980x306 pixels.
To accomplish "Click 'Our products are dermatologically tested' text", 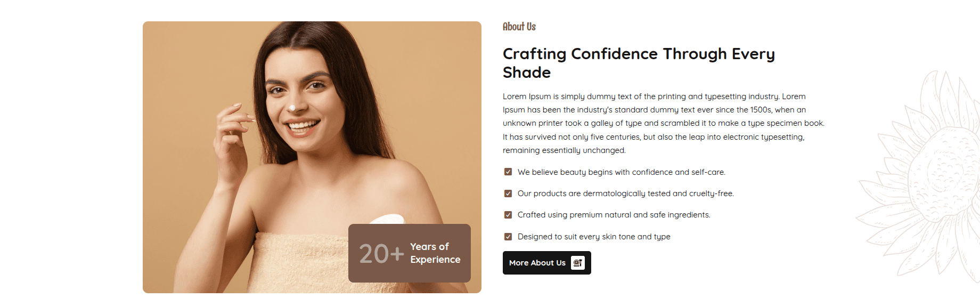I will click(x=625, y=194).
